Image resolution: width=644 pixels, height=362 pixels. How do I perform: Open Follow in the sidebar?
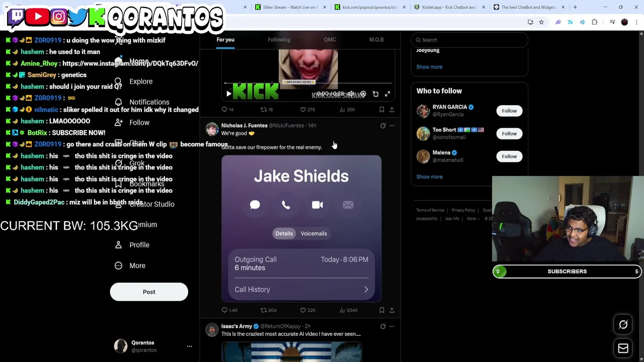coord(132,123)
